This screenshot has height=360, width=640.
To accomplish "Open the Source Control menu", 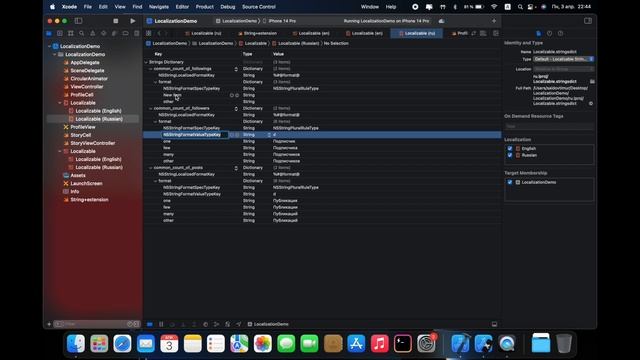I will 259,7.
